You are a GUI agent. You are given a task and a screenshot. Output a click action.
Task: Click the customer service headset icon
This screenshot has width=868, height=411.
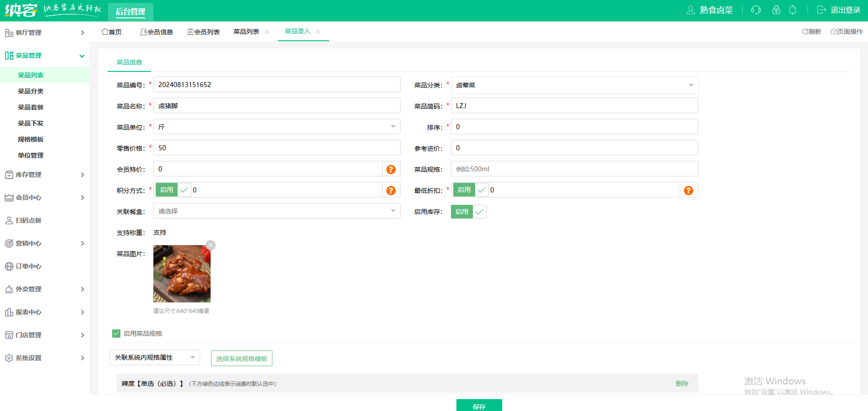756,10
